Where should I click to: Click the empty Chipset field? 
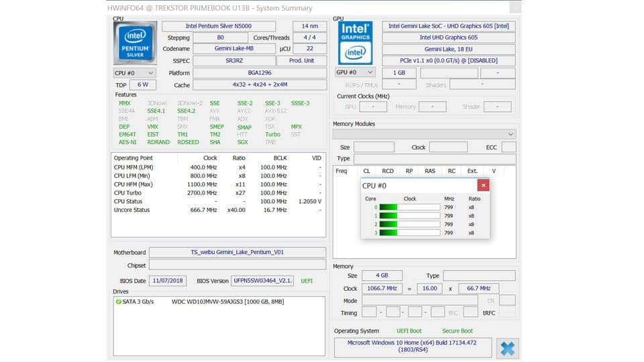237,265
